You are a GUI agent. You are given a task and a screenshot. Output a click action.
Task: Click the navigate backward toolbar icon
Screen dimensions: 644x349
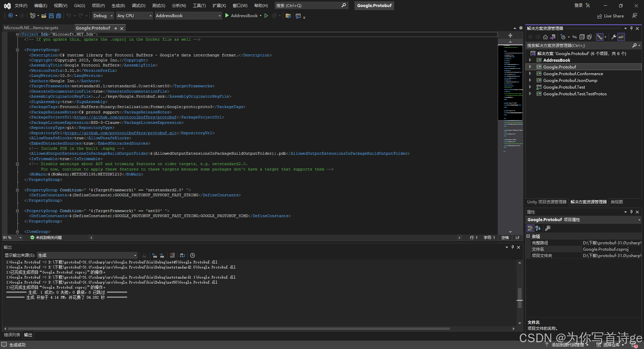click(10, 15)
